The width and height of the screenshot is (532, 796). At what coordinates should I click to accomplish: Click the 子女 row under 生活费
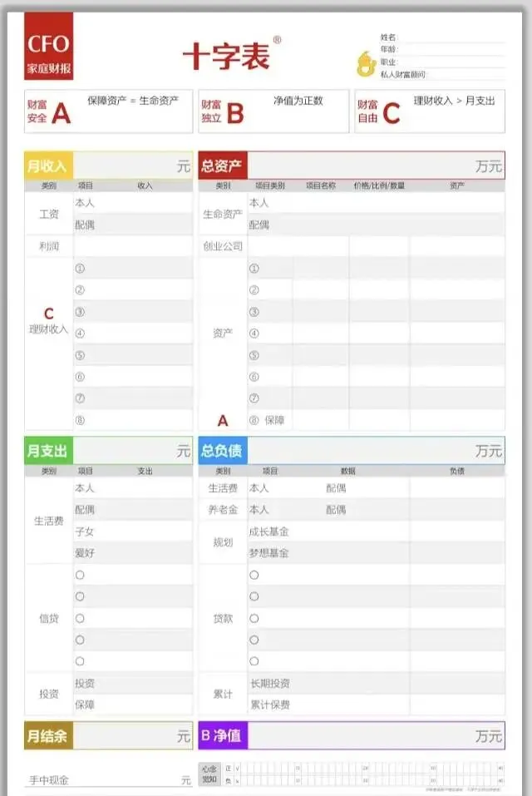(133, 531)
